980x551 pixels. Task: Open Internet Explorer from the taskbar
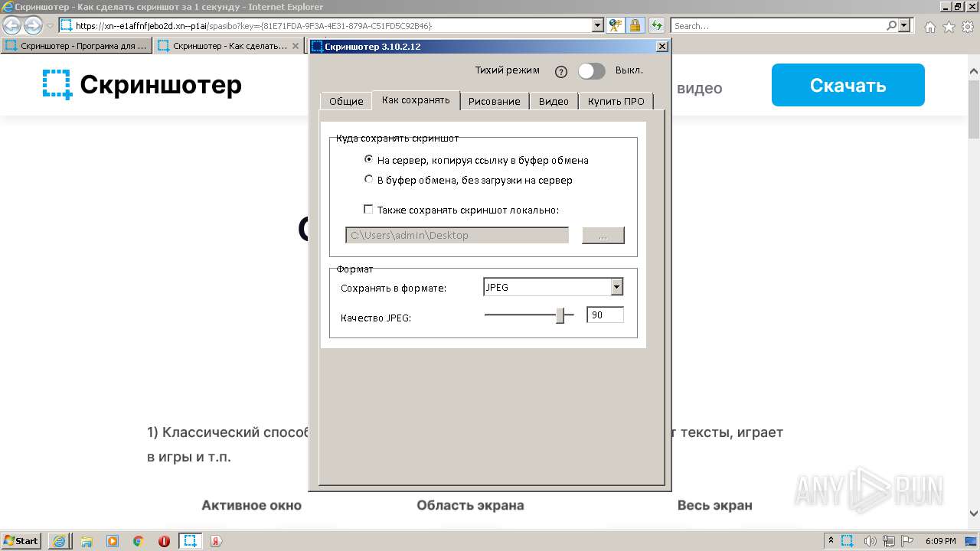(59, 541)
